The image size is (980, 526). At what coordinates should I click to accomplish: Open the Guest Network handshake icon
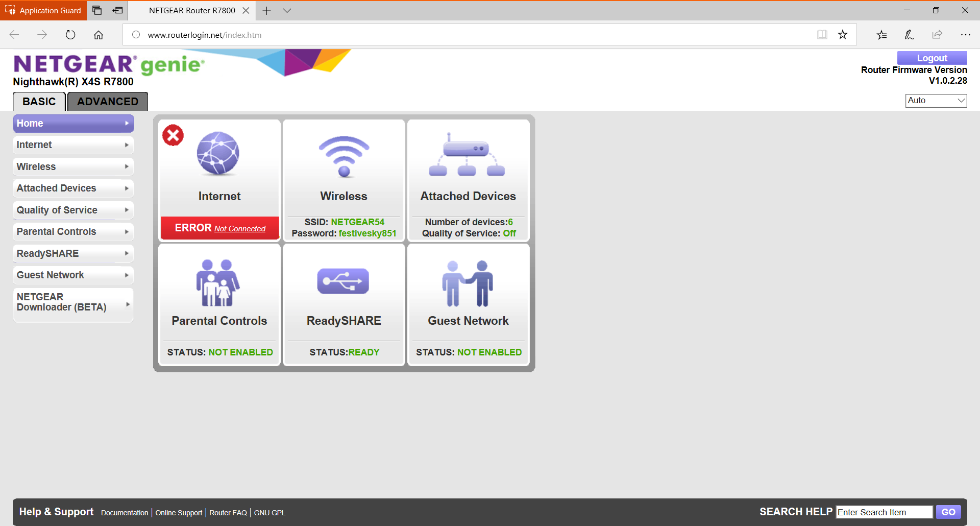click(468, 283)
